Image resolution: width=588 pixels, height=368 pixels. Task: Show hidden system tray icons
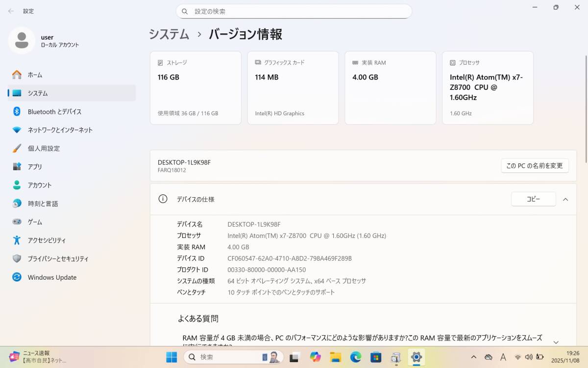[x=473, y=357]
